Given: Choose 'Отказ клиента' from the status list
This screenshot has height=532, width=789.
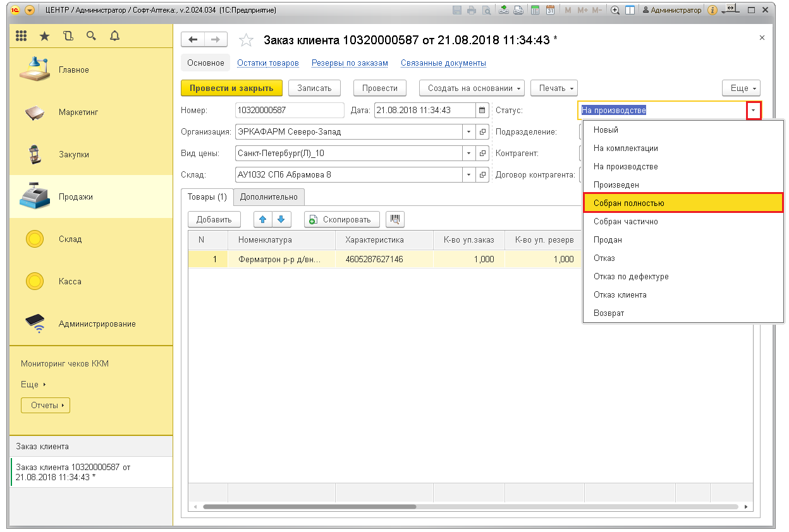Looking at the screenshot, I should (x=620, y=294).
